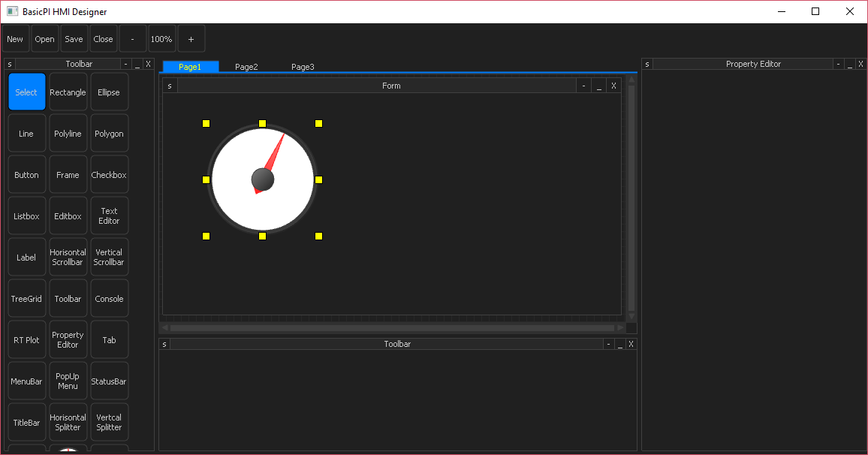Choose the PopUp Menu widget tool
This screenshot has width=868, height=455.
click(x=68, y=381)
